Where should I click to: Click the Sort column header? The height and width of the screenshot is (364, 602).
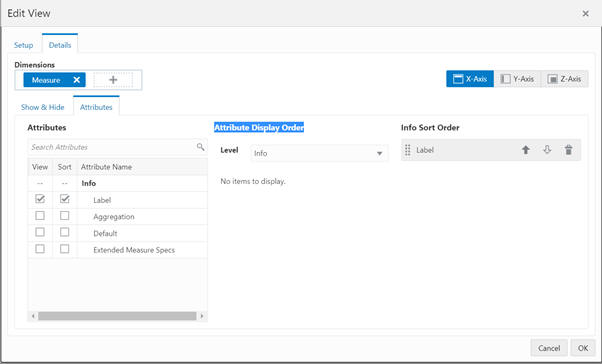pos(64,167)
